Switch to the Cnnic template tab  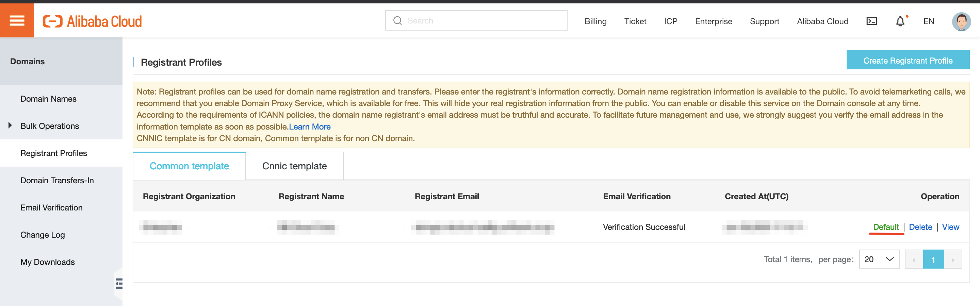(294, 166)
